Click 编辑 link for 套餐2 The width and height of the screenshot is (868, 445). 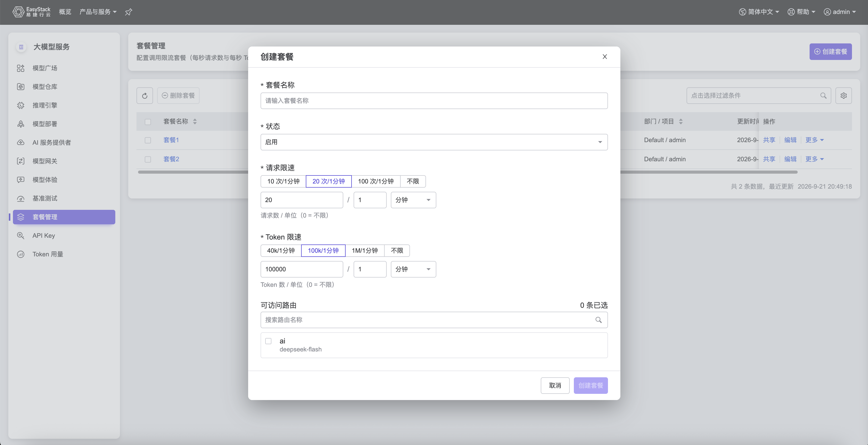[790, 159]
